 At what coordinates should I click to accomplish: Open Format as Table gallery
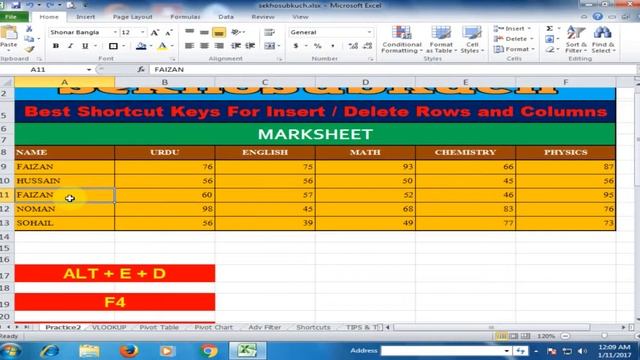click(441, 39)
